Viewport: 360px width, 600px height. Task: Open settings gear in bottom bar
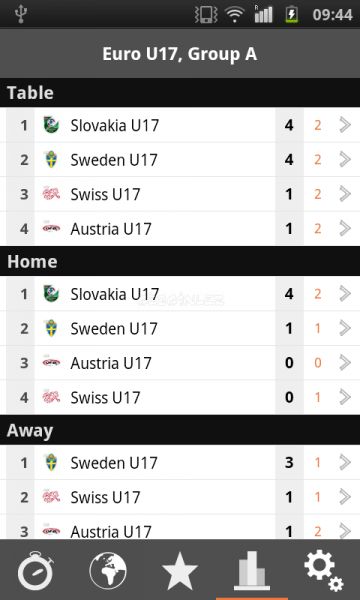324,571
